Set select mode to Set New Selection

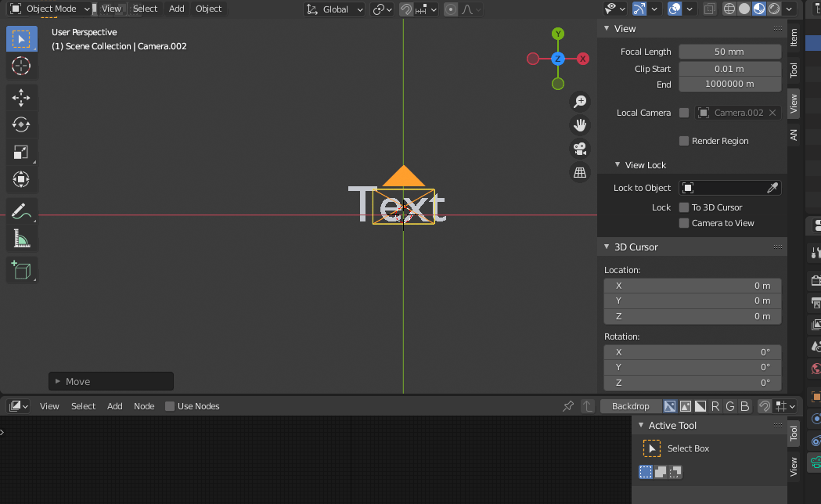(646, 472)
